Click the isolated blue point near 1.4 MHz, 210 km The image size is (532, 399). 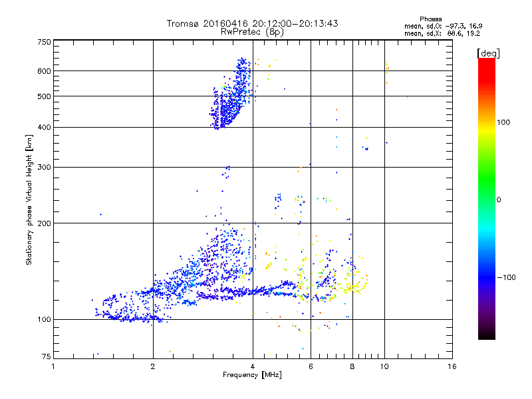[101, 214]
